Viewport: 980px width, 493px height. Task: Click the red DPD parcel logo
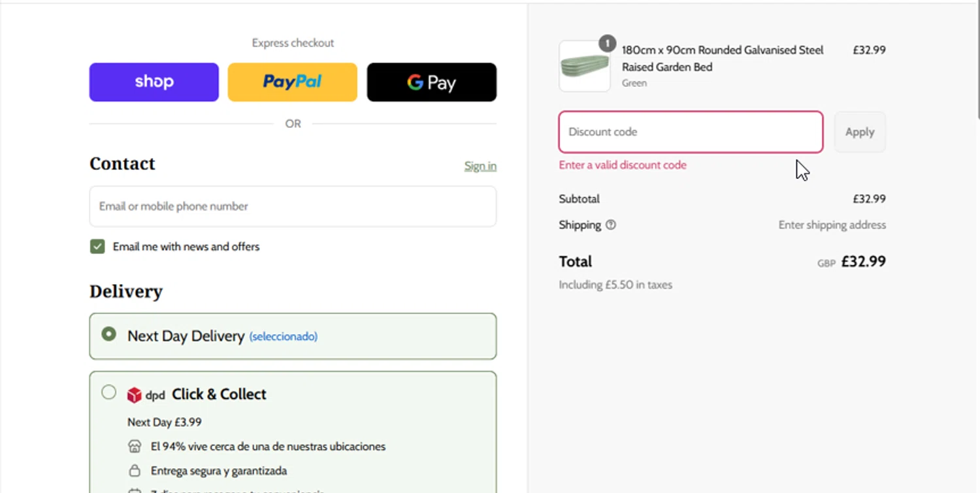pyautogui.click(x=135, y=394)
